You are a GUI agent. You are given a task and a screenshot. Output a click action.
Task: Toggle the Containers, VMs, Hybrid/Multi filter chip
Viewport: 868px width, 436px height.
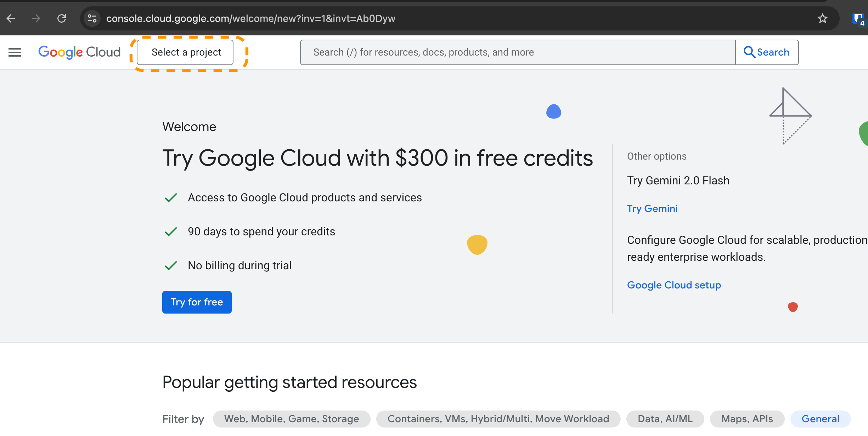tap(498, 419)
